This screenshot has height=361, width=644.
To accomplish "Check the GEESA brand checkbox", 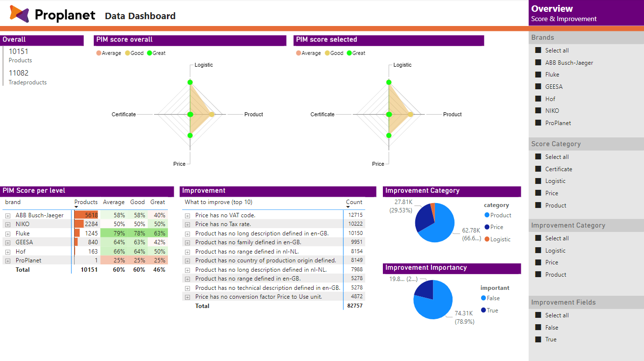I will 538,87.
